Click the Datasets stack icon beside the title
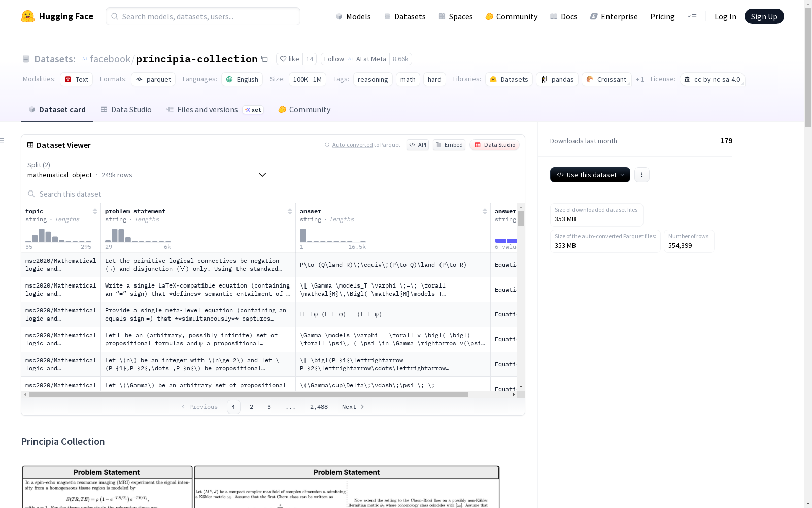The height and width of the screenshot is (508, 812). (26, 59)
